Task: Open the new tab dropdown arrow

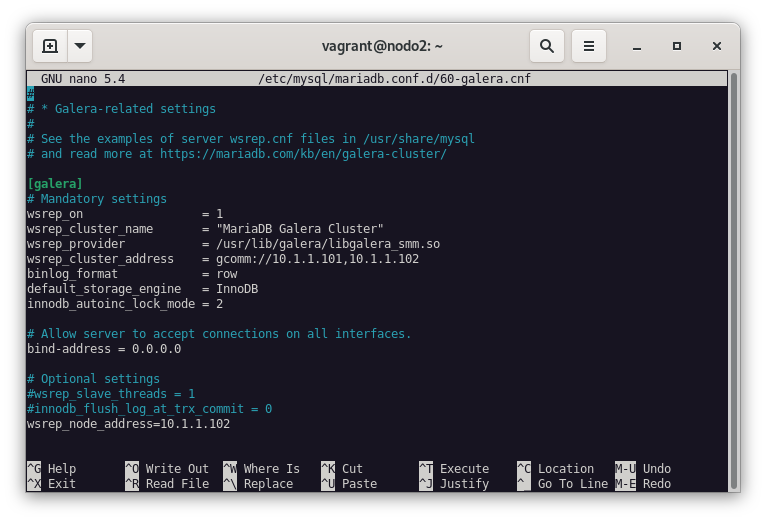Action: (80, 46)
